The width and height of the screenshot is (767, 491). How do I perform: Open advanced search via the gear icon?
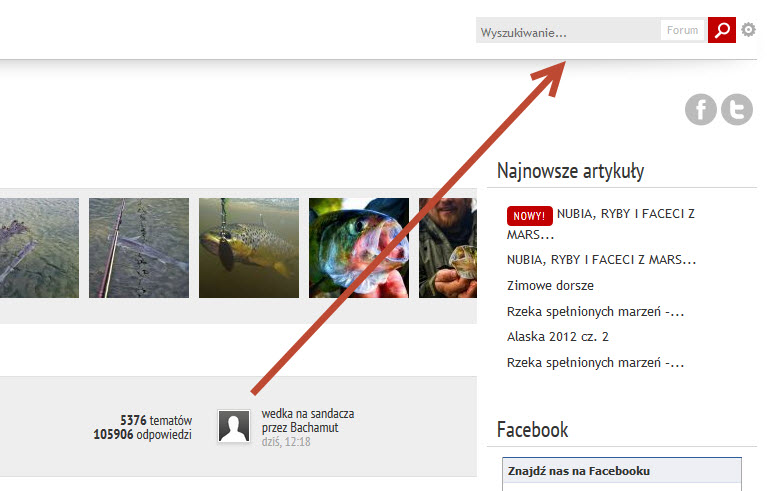point(749,31)
